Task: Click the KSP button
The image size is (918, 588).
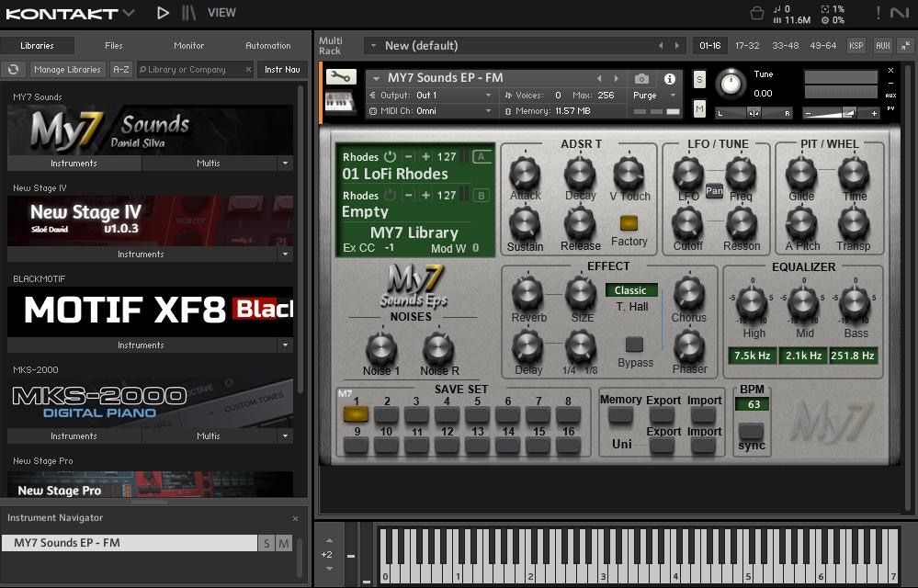Action: point(856,46)
